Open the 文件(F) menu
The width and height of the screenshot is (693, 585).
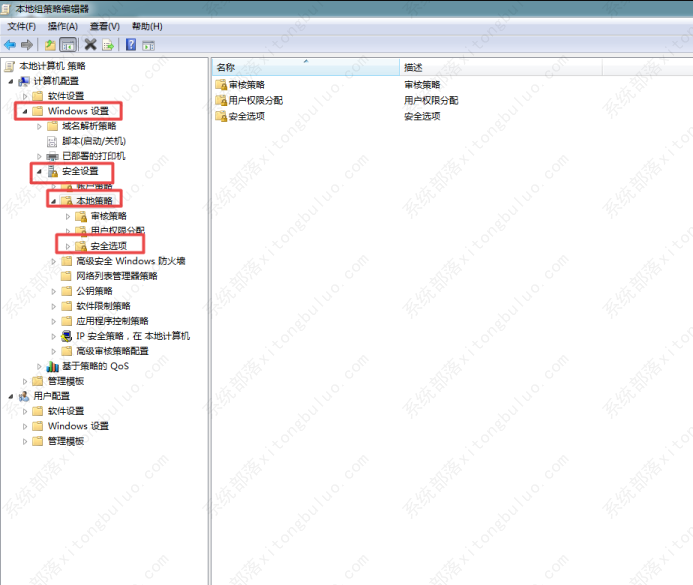pos(22,26)
